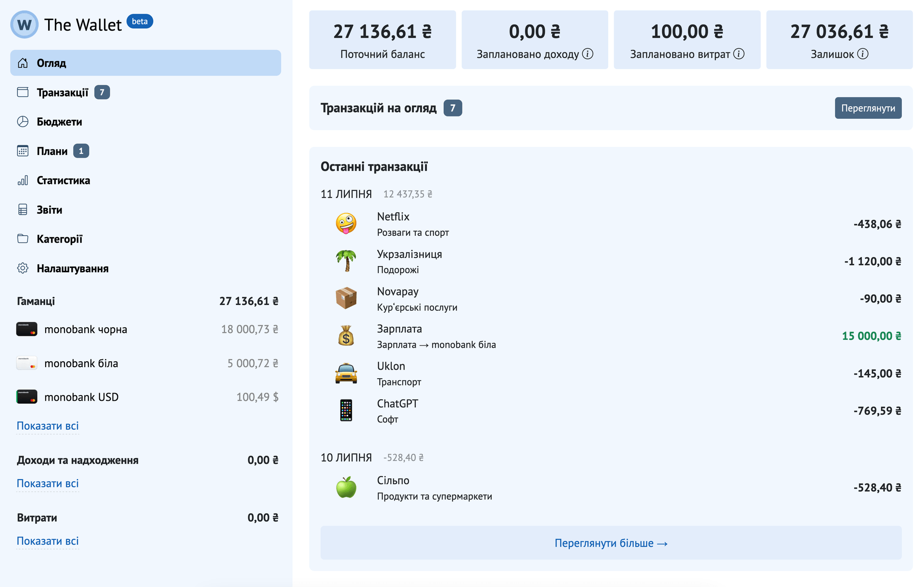924x587 pixels.
Task: Click the 11 ЛИПНЯ date header
Action: point(346,194)
